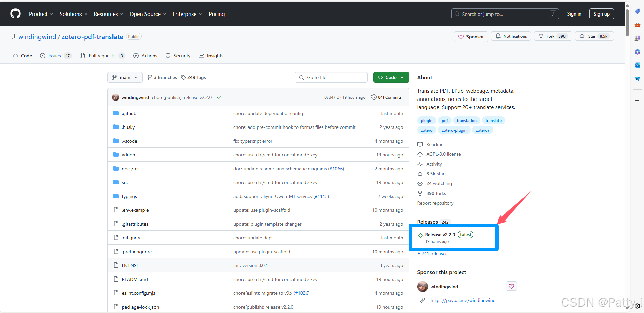644x313 pixels.
Task: Click the plugin topic tag
Action: coord(427,121)
